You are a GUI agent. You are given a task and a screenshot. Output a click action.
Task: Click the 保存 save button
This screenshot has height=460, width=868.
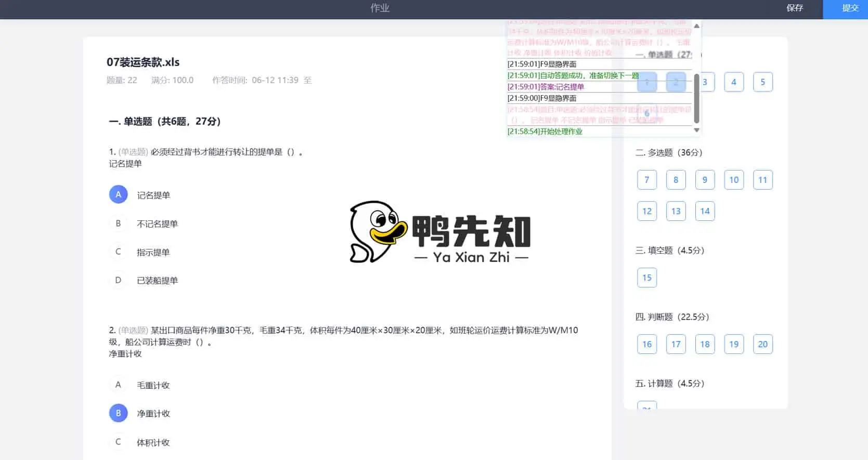point(794,8)
